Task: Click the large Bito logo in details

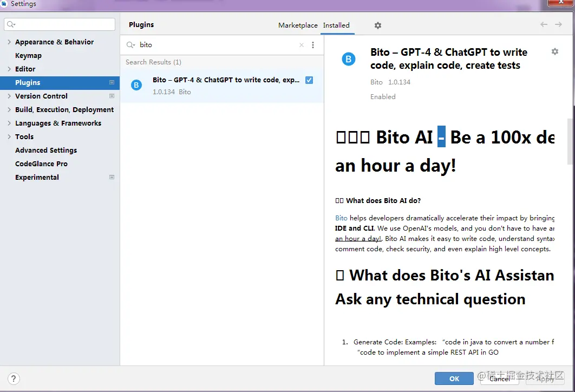Action: (x=348, y=58)
